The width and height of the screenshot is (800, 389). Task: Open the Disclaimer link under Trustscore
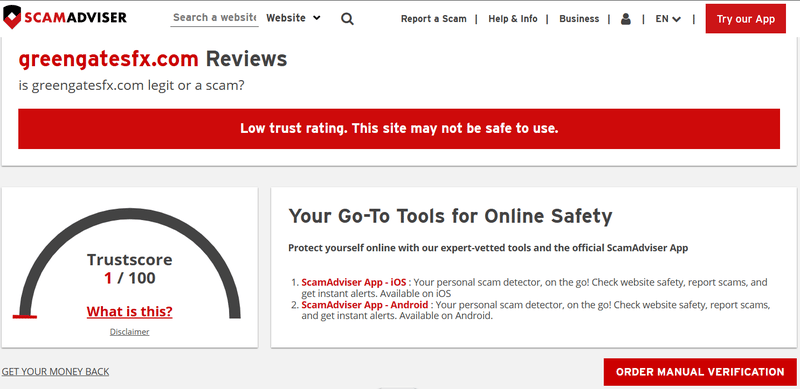pyautogui.click(x=130, y=332)
